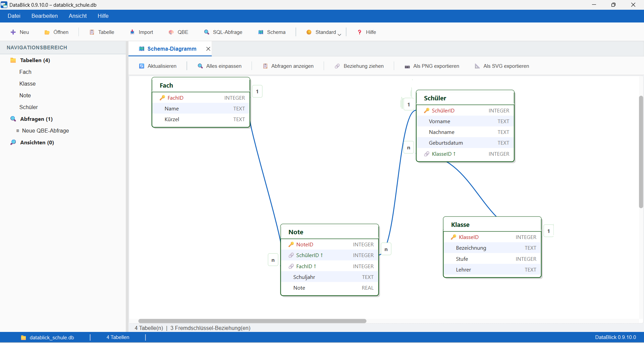Image resolution: width=644 pixels, height=343 pixels.
Task: Close the Schema-Diagramm tab
Action: (208, 49)
